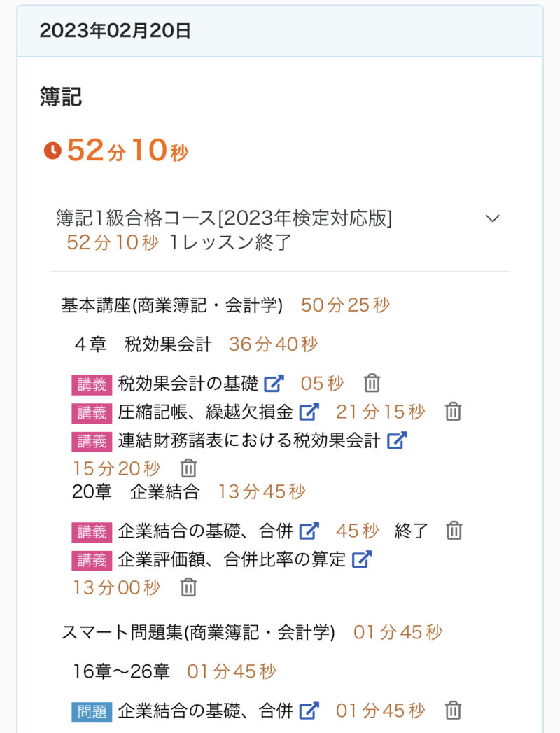Delete the 税効果会計の基礎 study record

372,384
